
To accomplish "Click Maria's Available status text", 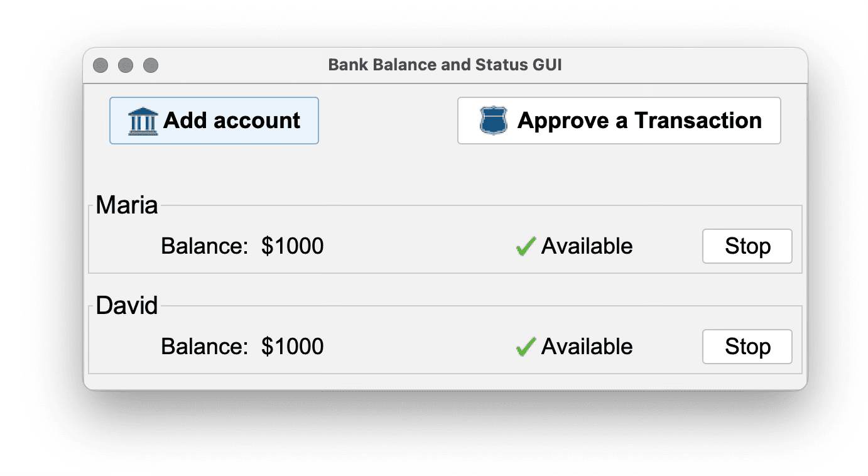I will (x=587, y=246).
